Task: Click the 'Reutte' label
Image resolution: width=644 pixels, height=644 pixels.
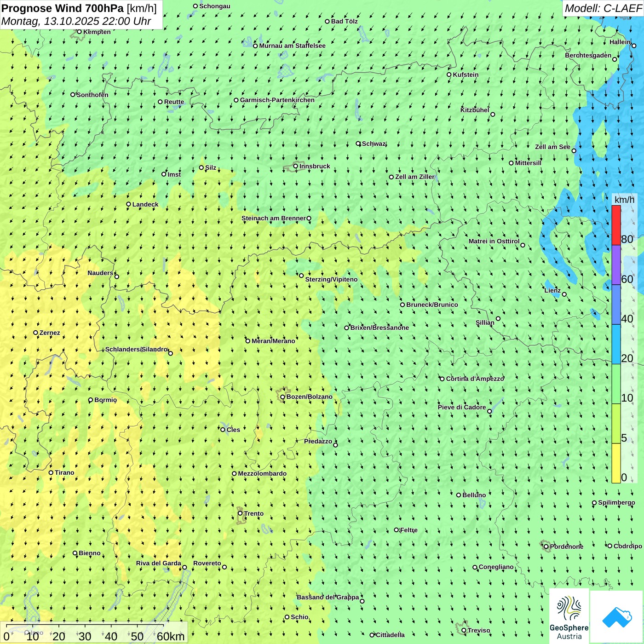Action: pos(174,102)
